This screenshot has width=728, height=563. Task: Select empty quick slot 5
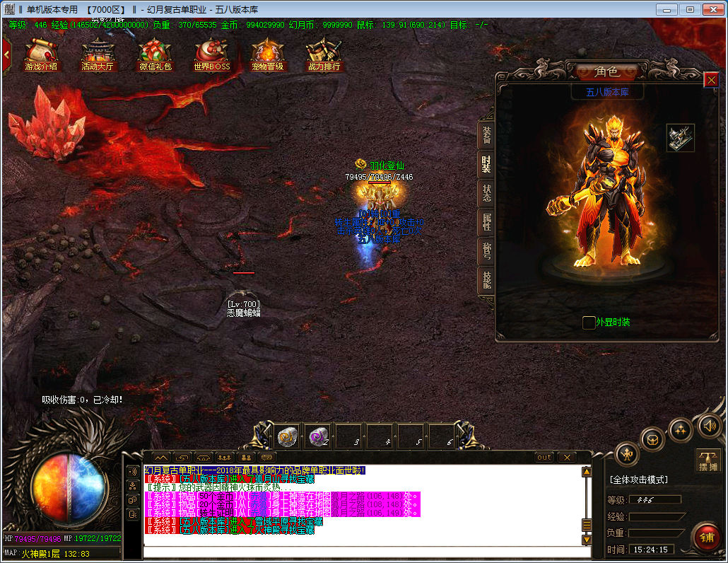pos(411,437)
